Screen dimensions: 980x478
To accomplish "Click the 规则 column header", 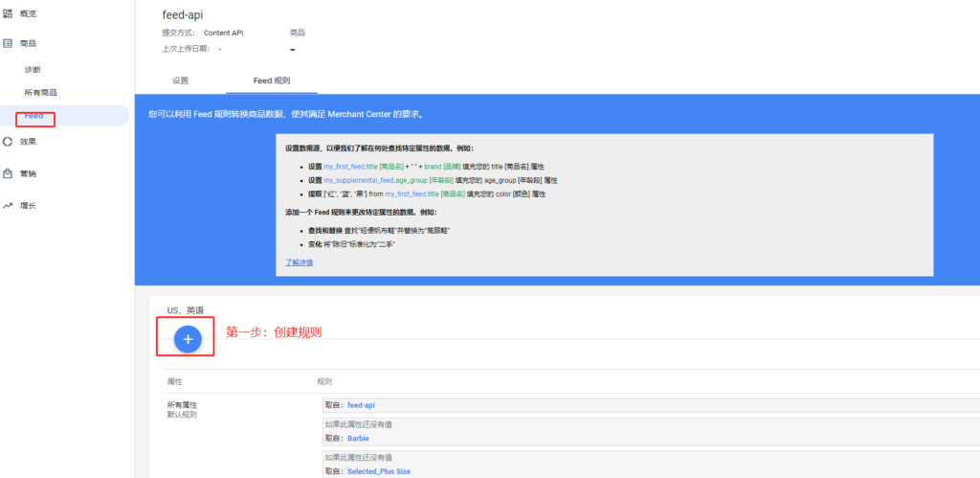I will coord(325,381).
